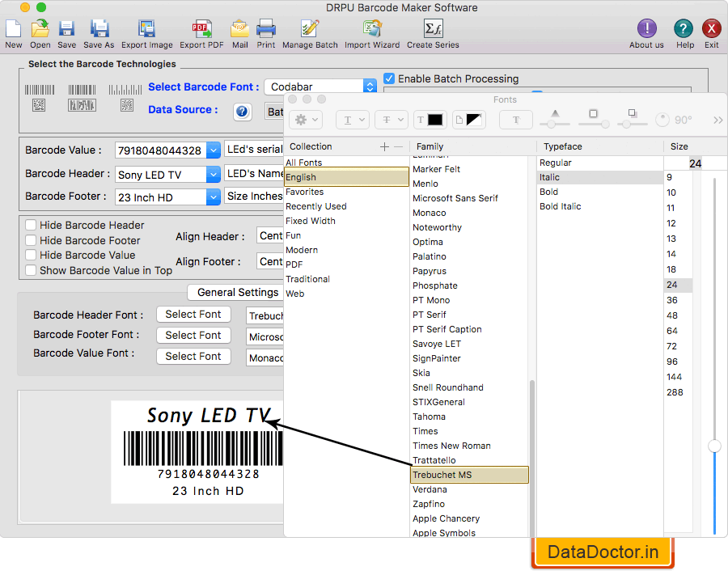This screenshot has height=571, width=728.
Task: Open the About us info icon
Action: pyautogui.click(x=646, y=30)
